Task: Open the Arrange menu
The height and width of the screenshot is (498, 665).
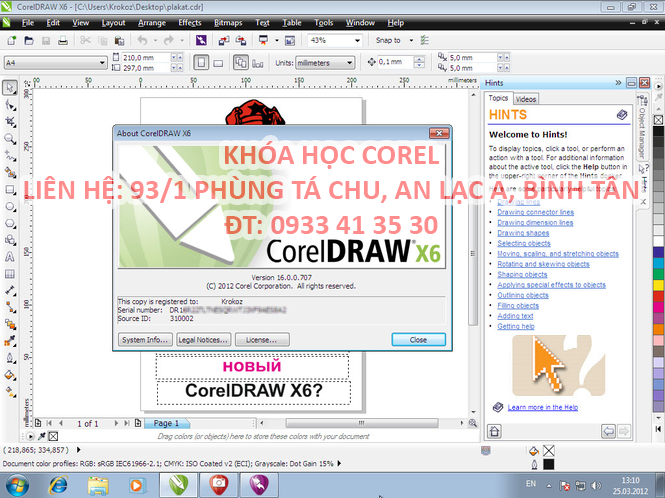Action: (x=151, y=23)
